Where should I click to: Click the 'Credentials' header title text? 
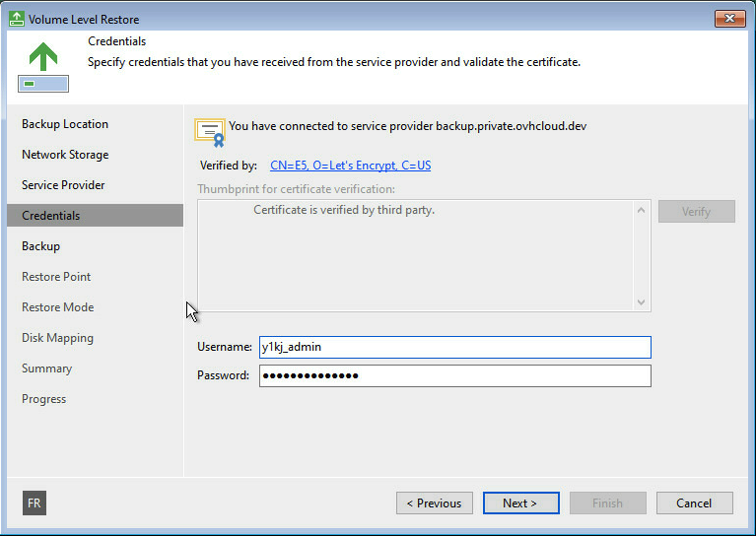point(116,41)
